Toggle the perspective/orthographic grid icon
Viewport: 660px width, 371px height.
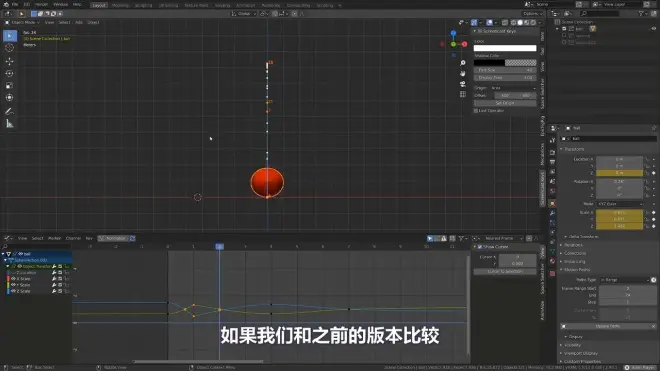click(x=463, y=94)
